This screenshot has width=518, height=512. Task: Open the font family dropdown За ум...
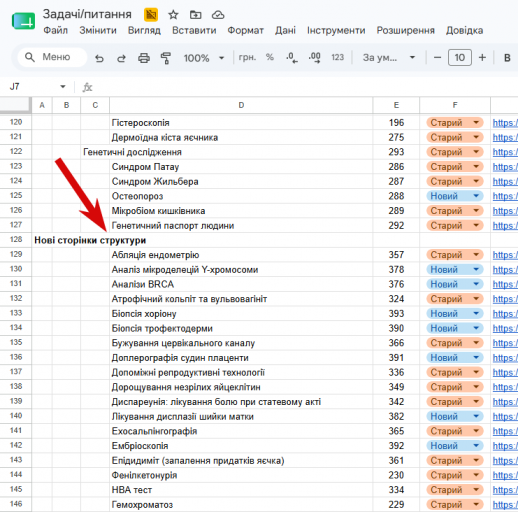click(389, 58)
